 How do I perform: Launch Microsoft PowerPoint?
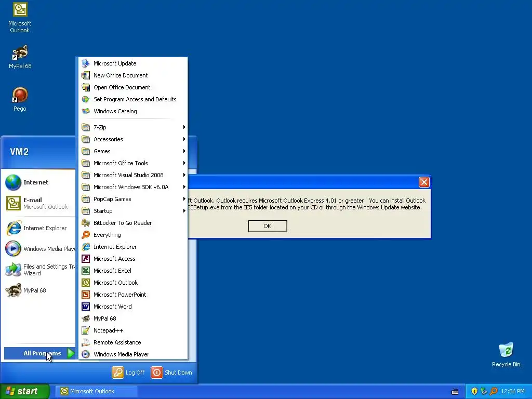[x=132, y=295]
